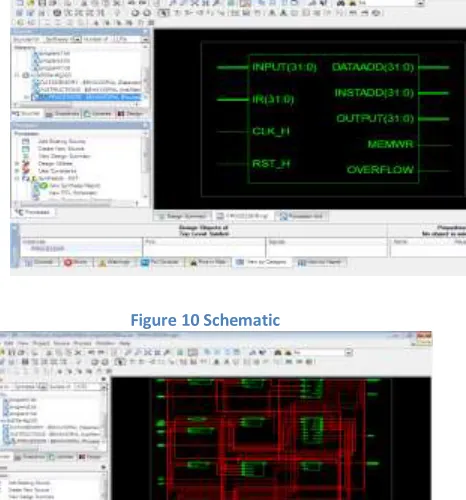Screen dimensions: 466x500
Task: Select Add Existing Source in lower Processes list
Action: coord(29,483)
